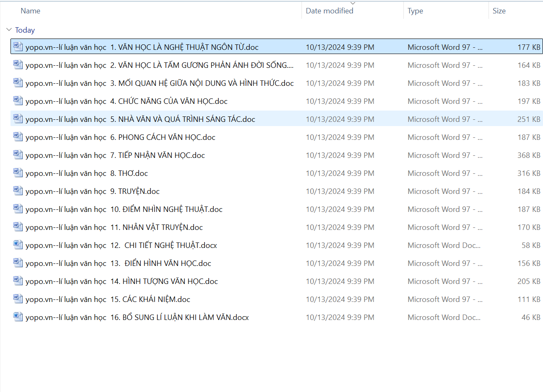Click Word icon of file 6. PHONG CÁCH VĂN HỌC
Screen dimensions: 543x392
click(x=18, y=137)
